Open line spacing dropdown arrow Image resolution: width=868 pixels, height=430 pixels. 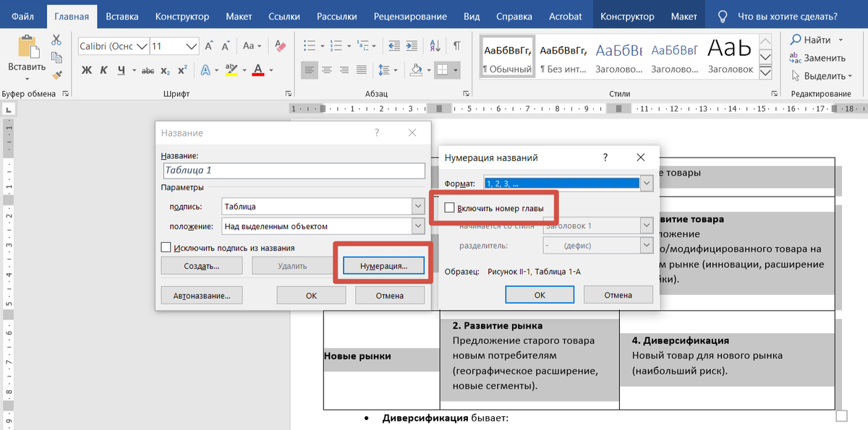[395, 70]
